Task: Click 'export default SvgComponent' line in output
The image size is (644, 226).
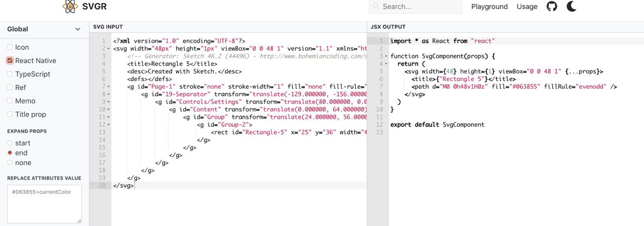Action: point(437,124)
